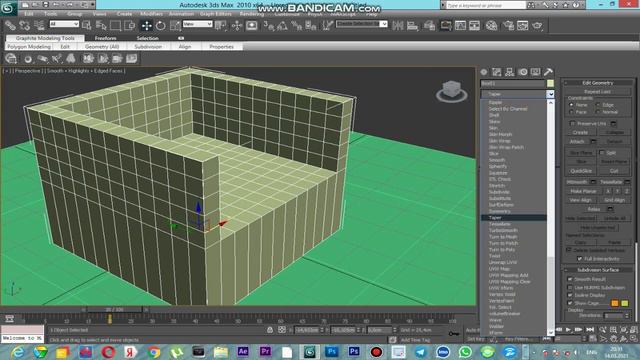Open the Hierarchy command panel tab
The width and height of the screenshot is (640, 360).
tap(509, 72)
